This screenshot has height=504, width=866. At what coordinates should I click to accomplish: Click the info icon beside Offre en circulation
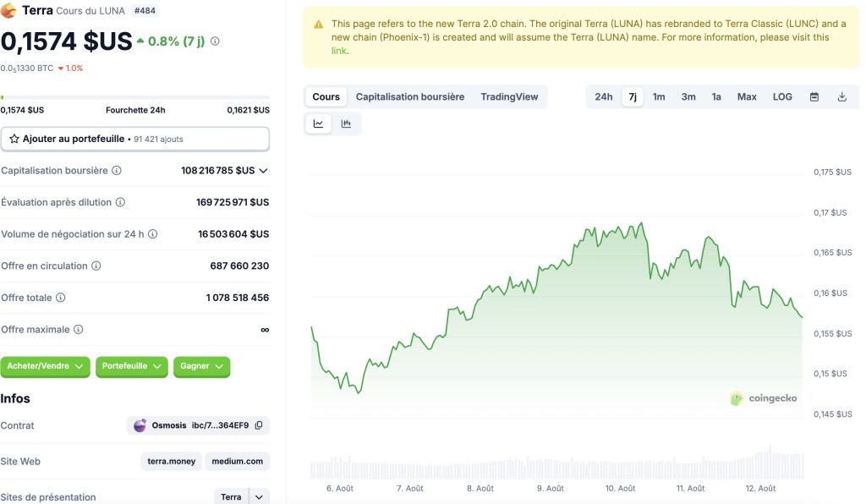click(96, 266)
